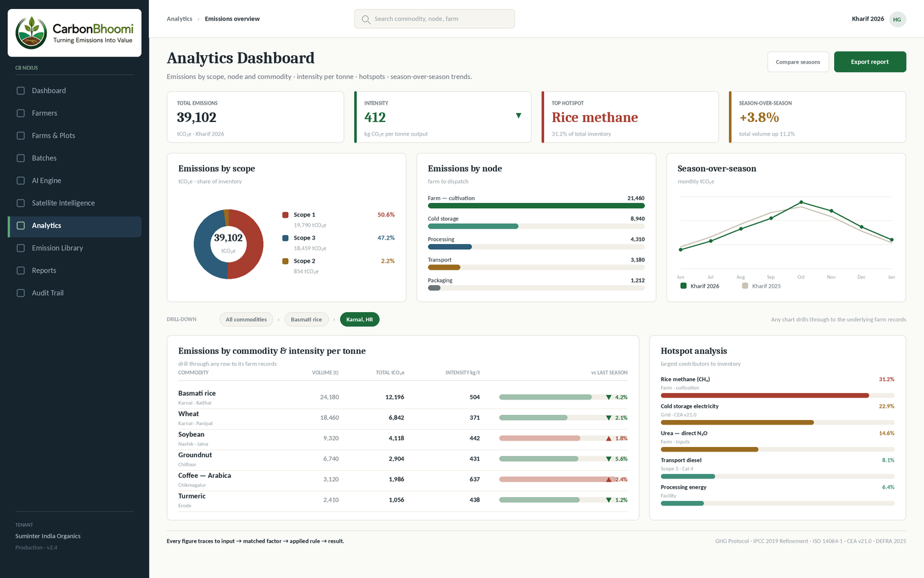The image size is (924, 578).
Task: Click the Processing energy hotspot
Action: point(778,495)
